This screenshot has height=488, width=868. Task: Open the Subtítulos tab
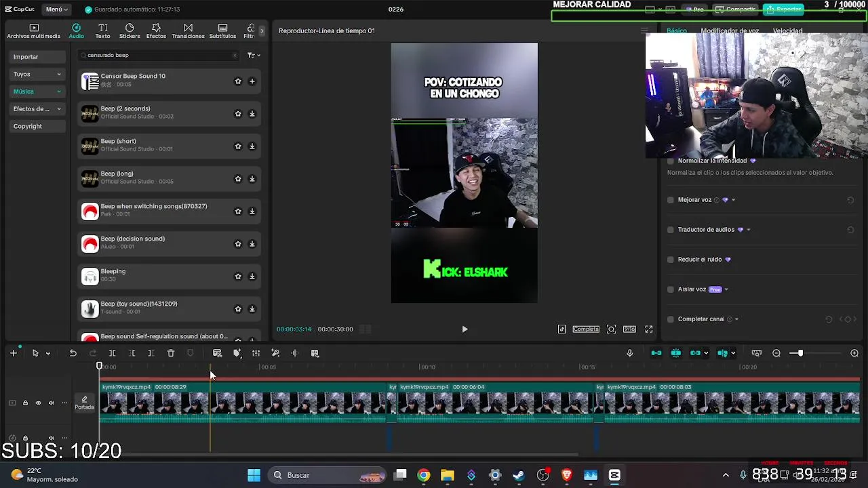coord(222,31)
